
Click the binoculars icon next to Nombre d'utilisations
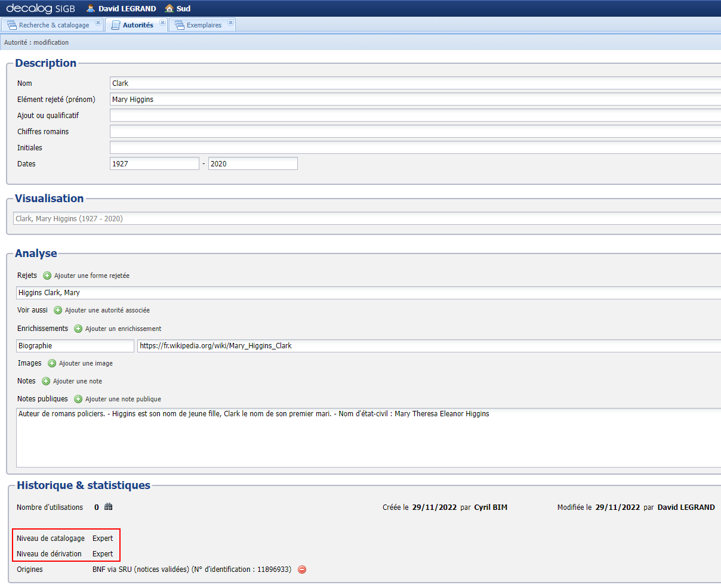click(107, 507)
